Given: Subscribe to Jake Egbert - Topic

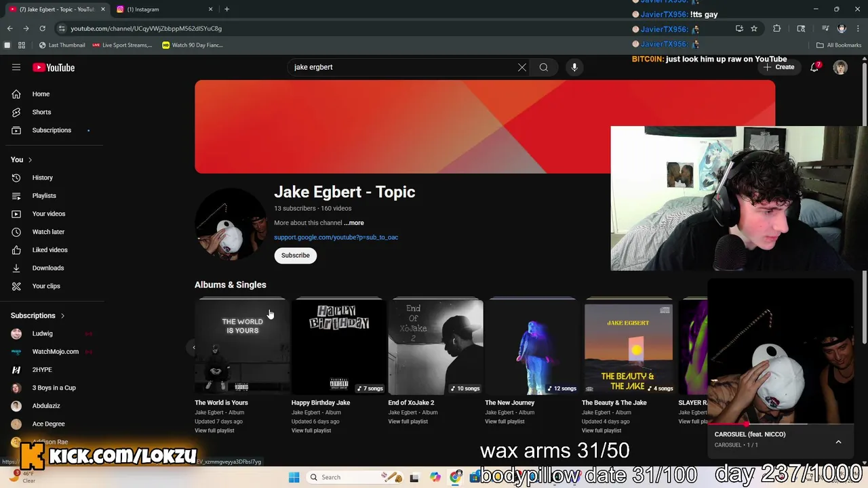Looking at the screenshot, I should click(x=296, y=256).
